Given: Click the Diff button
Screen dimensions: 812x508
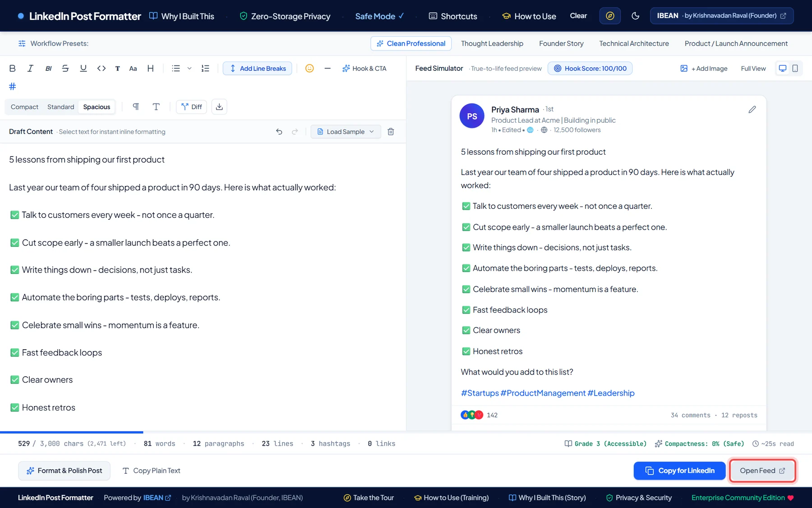Looking at the screenshot, I should pyautogui.click(x=191, y=107).
